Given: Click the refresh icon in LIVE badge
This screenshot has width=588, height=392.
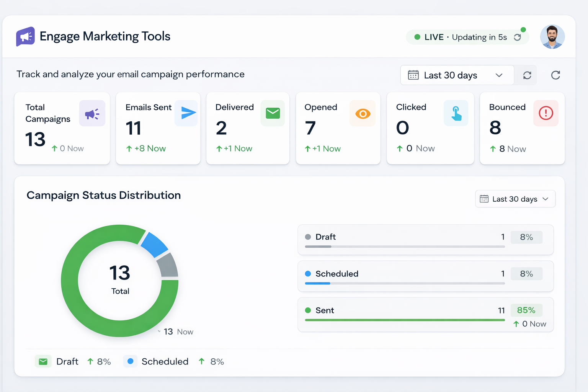Looking at the screenshot, I should [x=518, y=37].
